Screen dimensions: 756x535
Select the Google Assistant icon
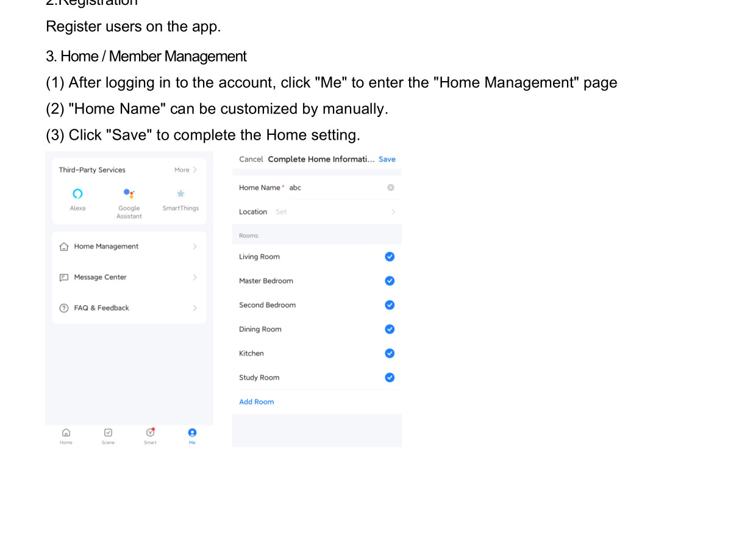[129, 194]
